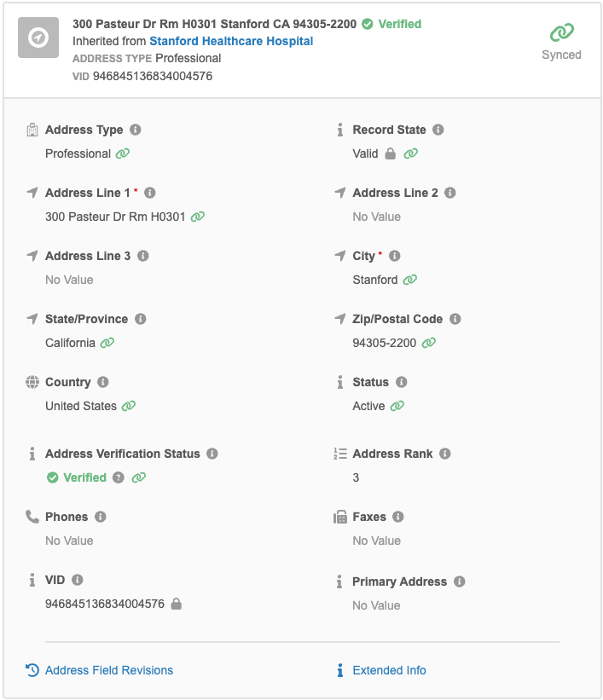Click info icon next to Address Rank
Image resolution: width=603 pixels, height=700 pixels.
pyautogui.click(x=445, y=454)
